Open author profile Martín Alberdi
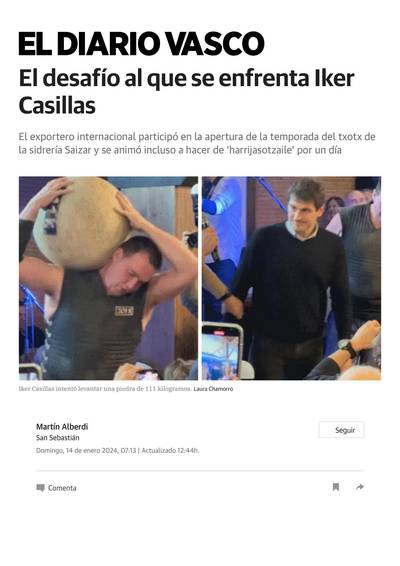Viewport: 400px width, 566px height. [62, 427]
